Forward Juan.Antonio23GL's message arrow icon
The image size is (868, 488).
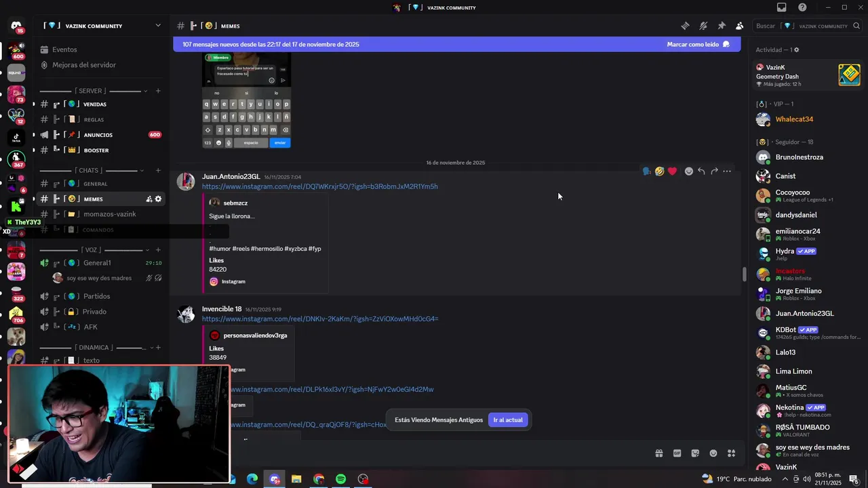714,171
